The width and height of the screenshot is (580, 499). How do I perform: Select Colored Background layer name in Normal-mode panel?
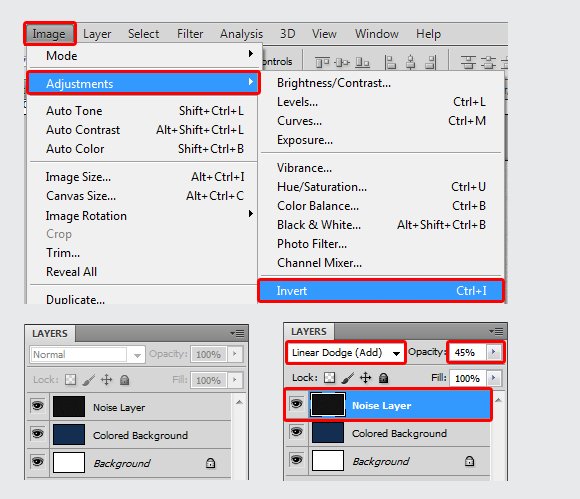140,435
